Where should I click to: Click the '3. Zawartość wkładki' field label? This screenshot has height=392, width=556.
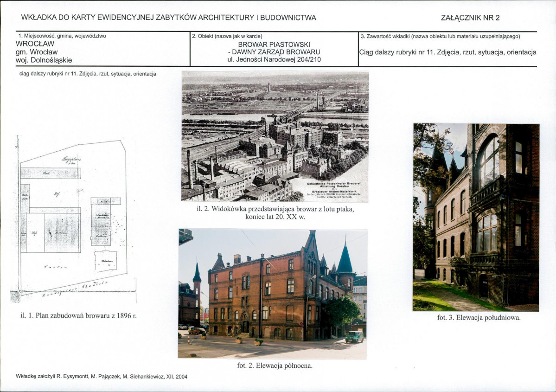click(440, 36)
